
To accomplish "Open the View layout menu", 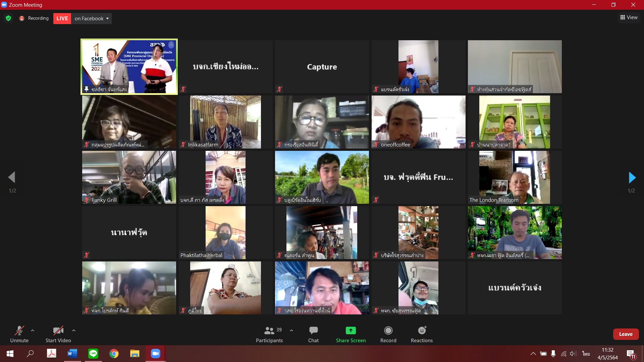I will [629, 17].
